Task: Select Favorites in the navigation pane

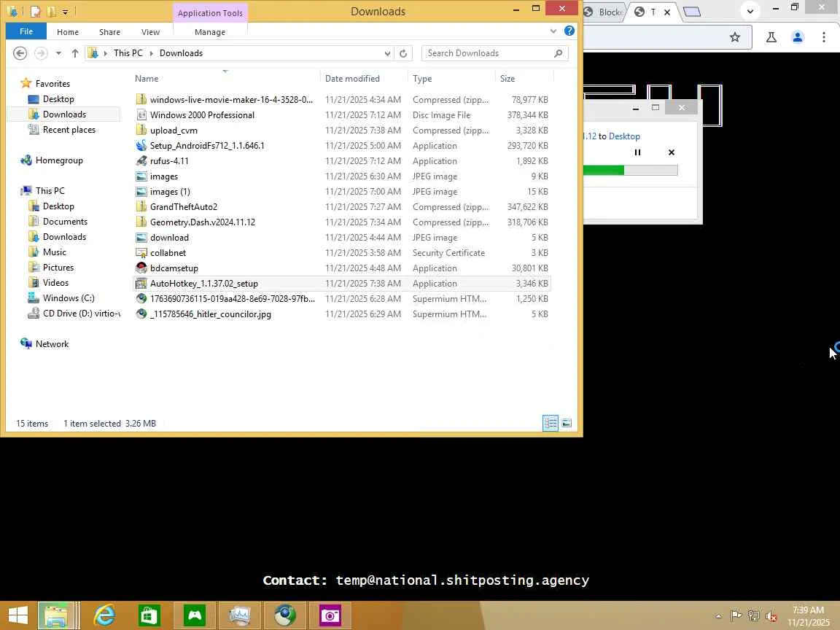Action: click(x=52, y=84)
